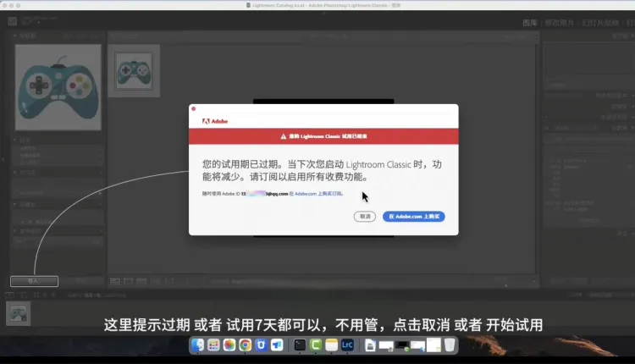Close the Adobe trial dialog via red dot
Screen dimensions: 635x364
pyautogui.click(x=194, y=109)
